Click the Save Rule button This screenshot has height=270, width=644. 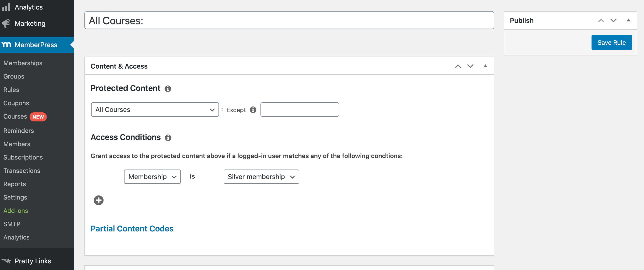click(x=611, y=42)
